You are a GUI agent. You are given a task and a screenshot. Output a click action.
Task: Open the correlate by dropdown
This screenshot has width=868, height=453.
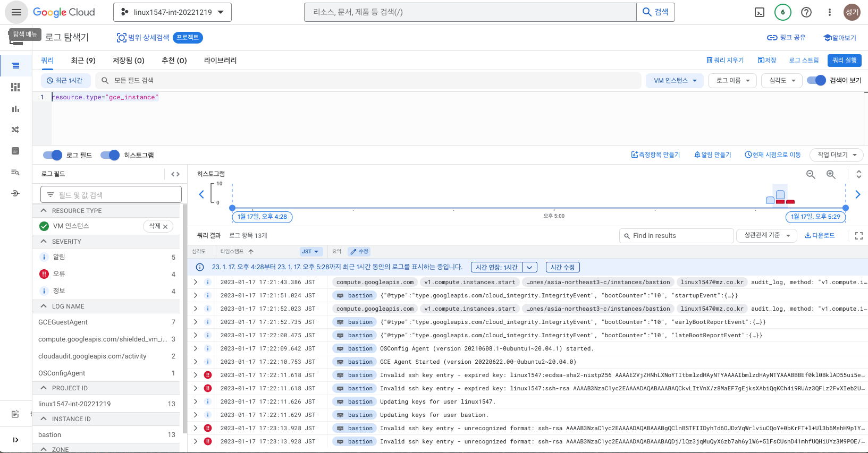767,235
